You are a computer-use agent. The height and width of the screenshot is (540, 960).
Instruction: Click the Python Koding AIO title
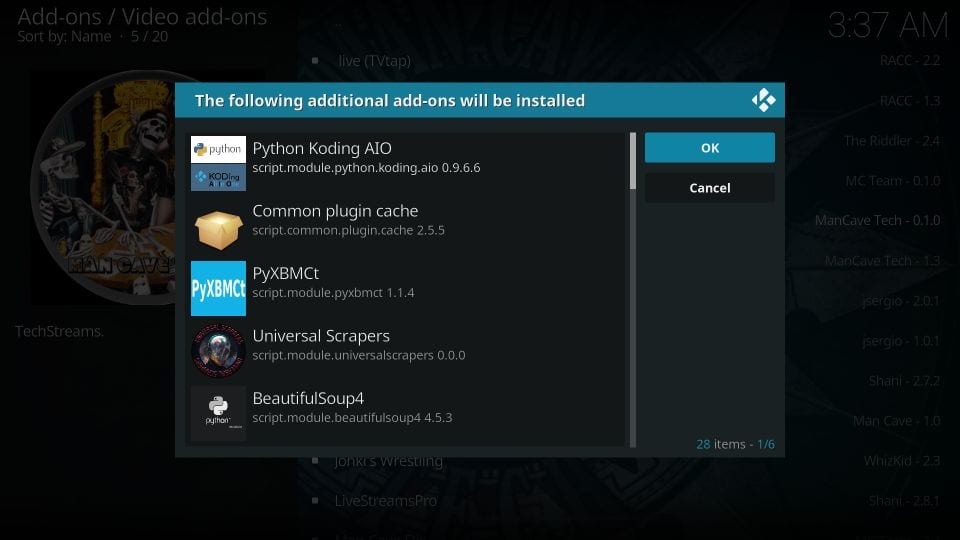point(322,148)
